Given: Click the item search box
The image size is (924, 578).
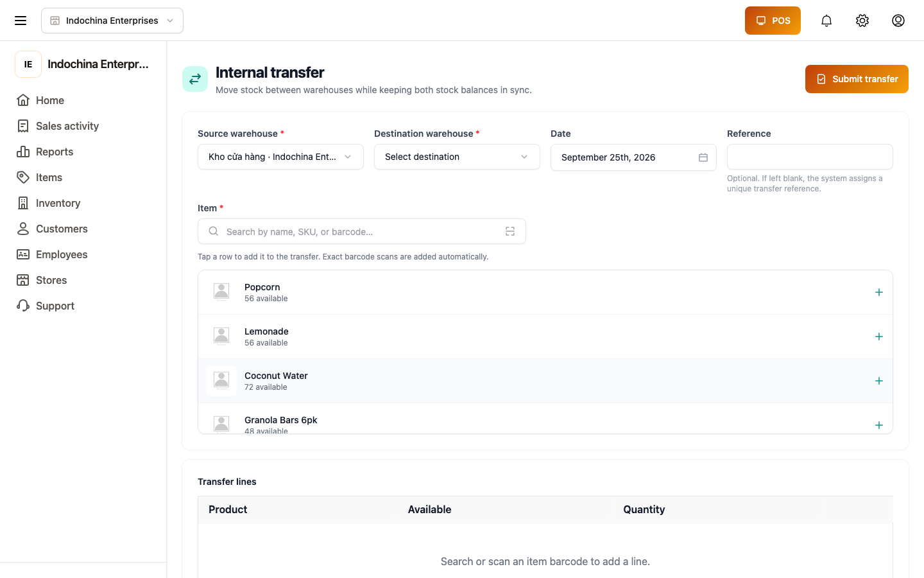Looking at the screenshot, I should pyautogui.click(x=362, y=231).
